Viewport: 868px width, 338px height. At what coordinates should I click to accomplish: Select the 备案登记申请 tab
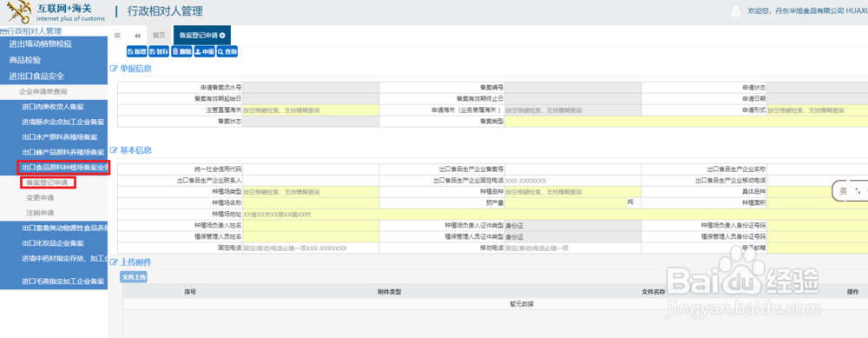coord(201,35)
